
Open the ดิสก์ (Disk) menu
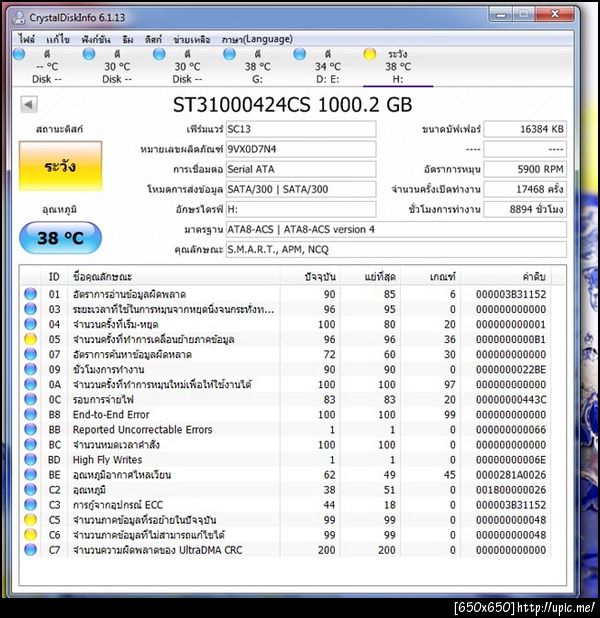pos(153,39)
